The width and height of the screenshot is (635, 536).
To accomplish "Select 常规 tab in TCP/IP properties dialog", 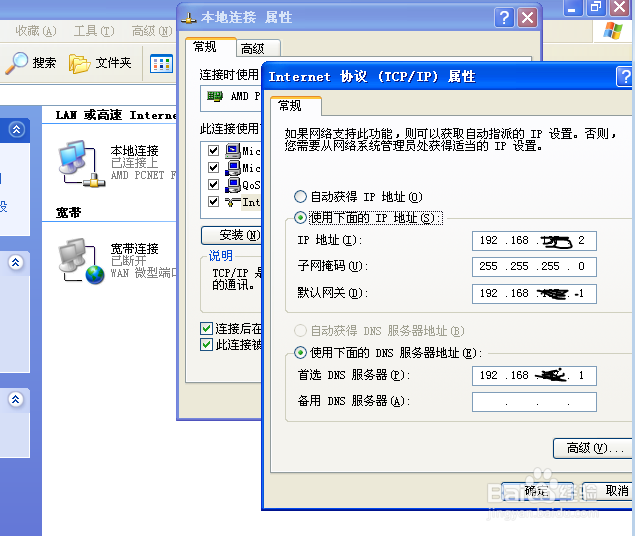I will click(x=296, y=106).
